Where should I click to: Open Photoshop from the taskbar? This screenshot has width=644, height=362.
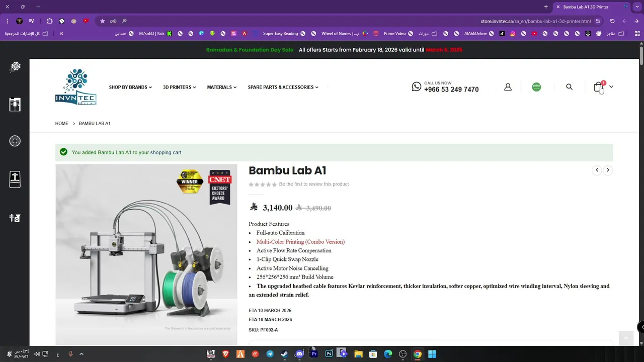click(329, 354)
